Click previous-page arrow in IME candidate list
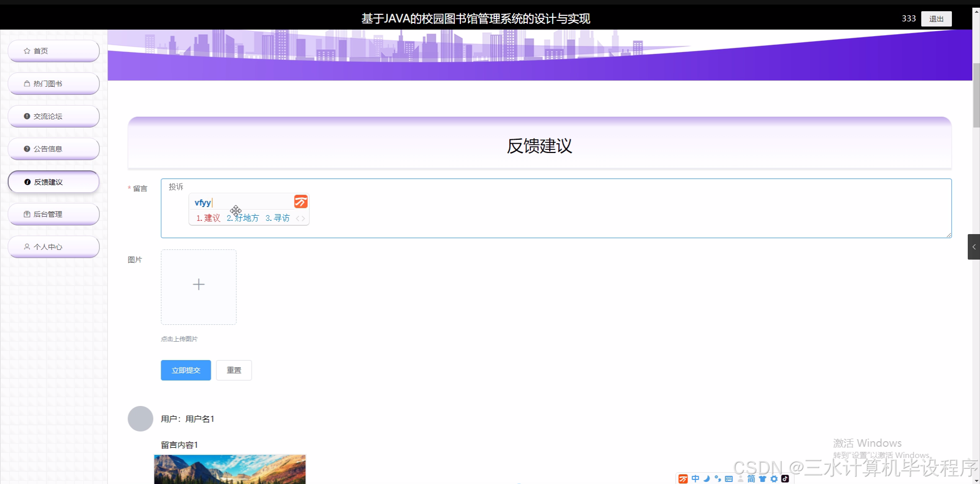The image size is (980, 484). (298, 218)
